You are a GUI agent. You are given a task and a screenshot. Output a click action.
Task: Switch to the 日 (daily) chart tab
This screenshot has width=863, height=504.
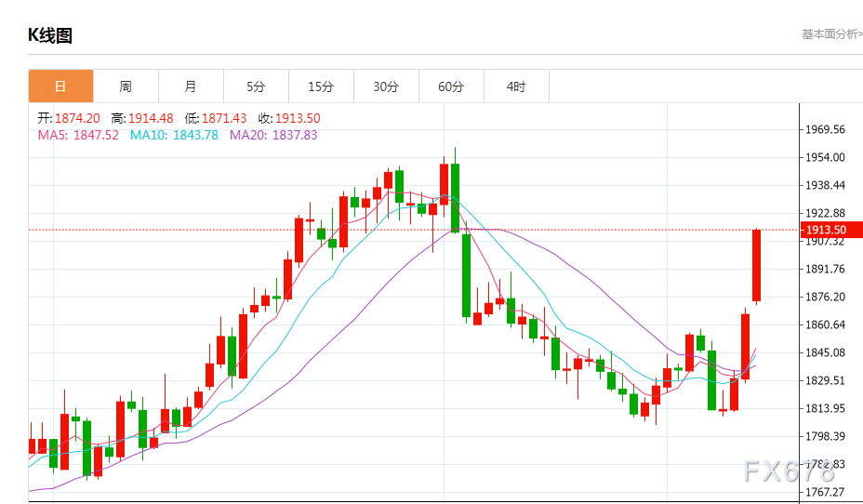pos(60,86)
